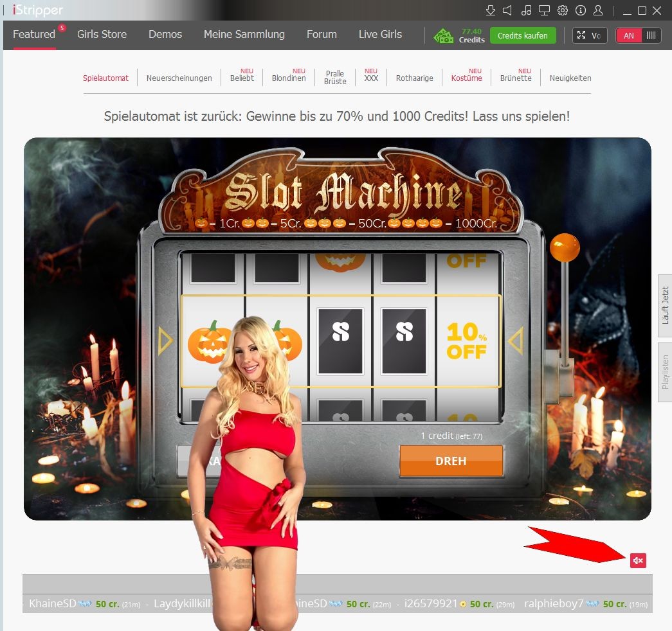Click the S card on the third reel

340,341
